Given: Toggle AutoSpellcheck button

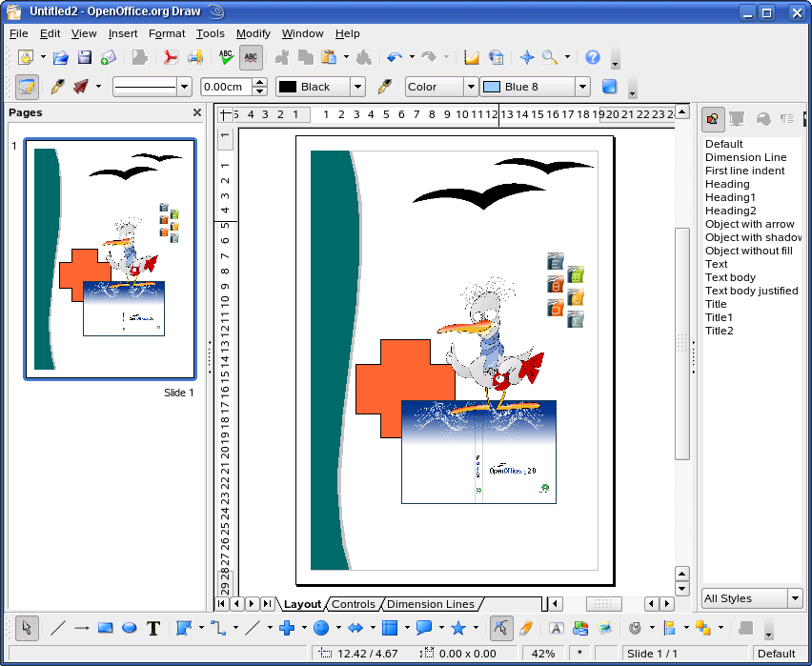Looking at the screenshot, I should click(x=251, y=57).
